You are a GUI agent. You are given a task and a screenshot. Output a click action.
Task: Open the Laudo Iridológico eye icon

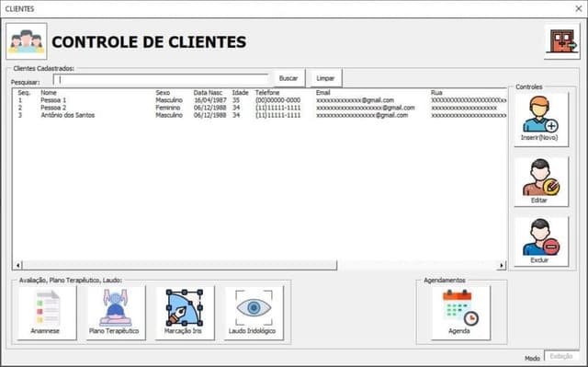click(x=254, y=313)
